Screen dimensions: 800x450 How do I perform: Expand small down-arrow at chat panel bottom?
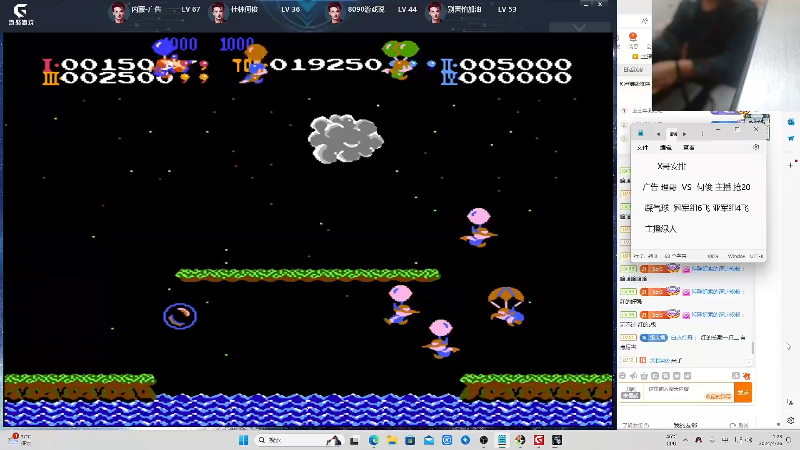[x=779, y=424]
